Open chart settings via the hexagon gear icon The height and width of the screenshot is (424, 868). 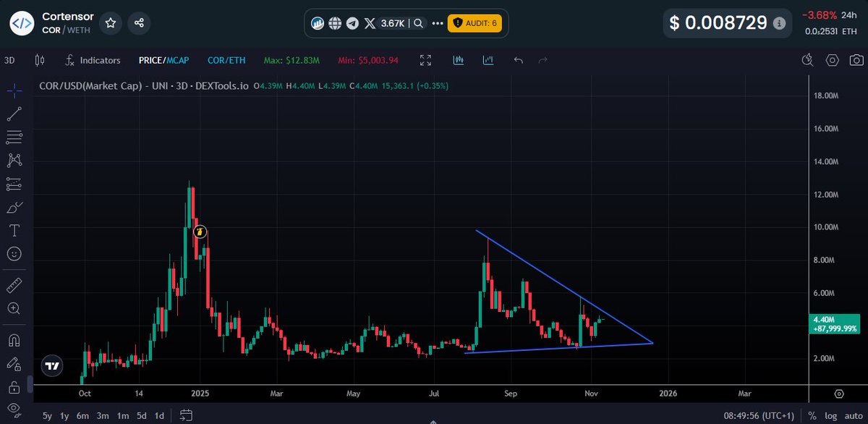tap(832, 60)
